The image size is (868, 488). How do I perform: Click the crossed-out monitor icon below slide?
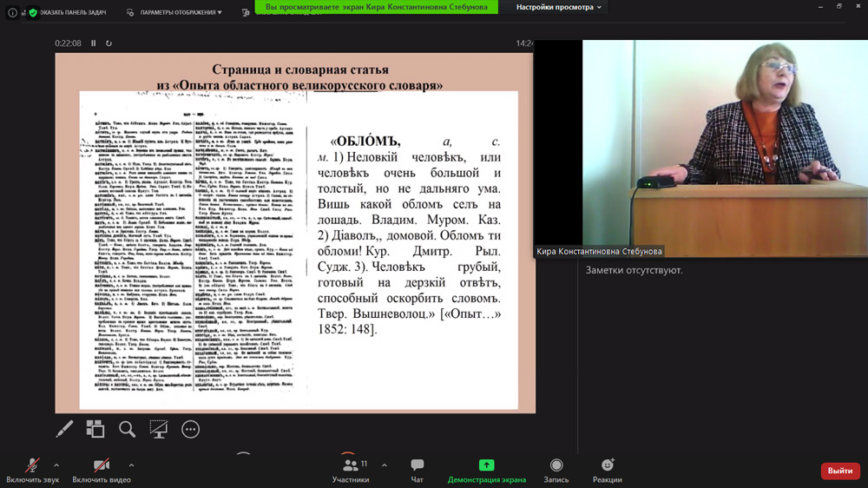pyautogui.click(x=158, y=429)
